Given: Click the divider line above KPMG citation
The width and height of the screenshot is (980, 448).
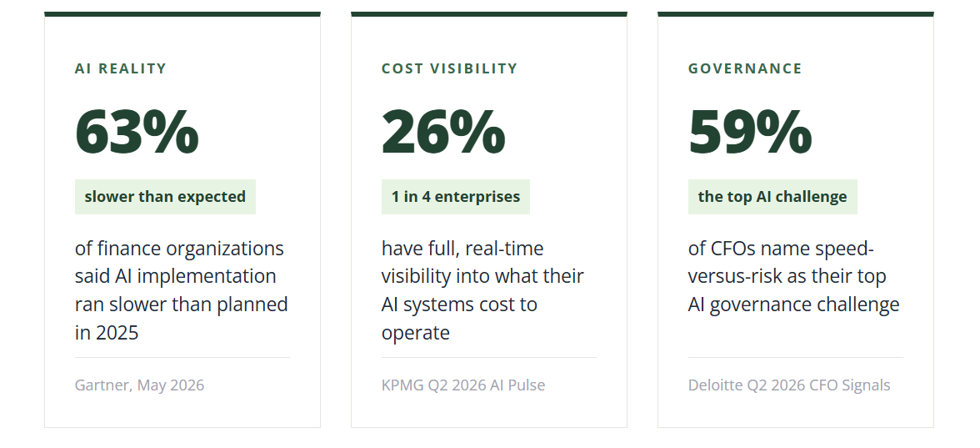Looking at the screenshot, I should (488, 357).
